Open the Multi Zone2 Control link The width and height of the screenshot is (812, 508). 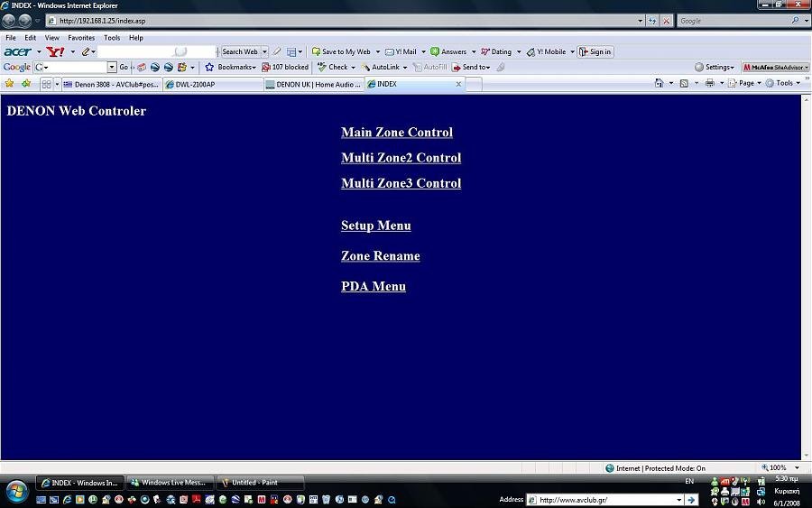pos(401,158)
